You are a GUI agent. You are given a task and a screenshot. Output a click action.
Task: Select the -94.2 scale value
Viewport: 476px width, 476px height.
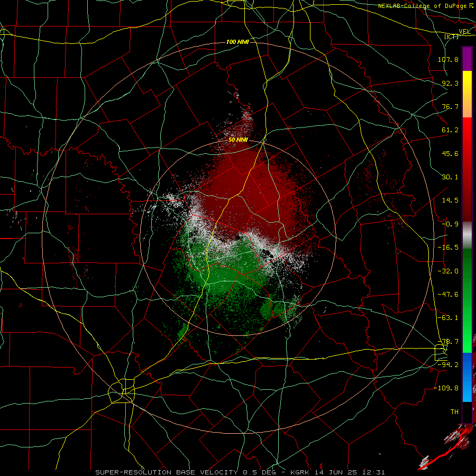pos(448,365)
